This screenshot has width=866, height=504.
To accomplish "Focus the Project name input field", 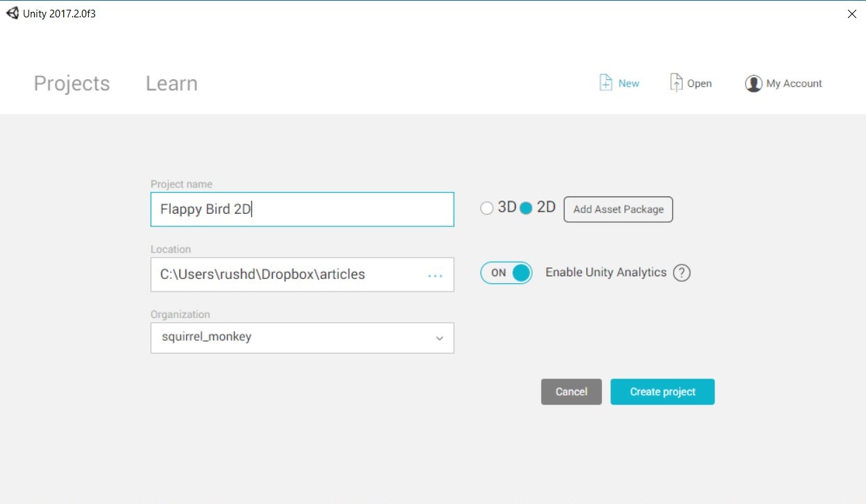I will [302, 209].
